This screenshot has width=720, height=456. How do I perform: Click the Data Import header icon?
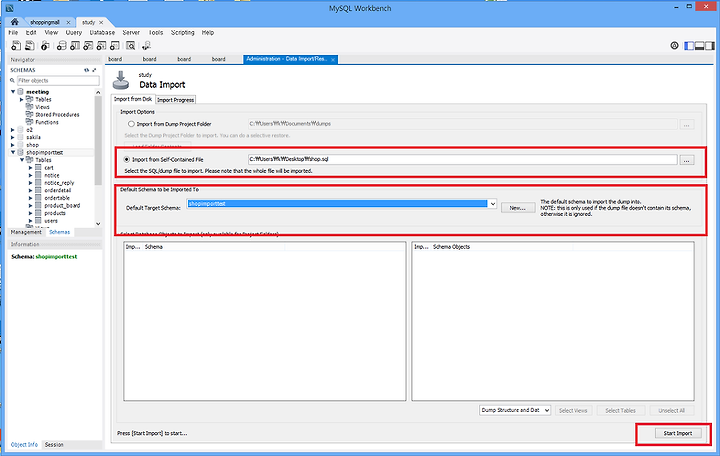[121, 80]
